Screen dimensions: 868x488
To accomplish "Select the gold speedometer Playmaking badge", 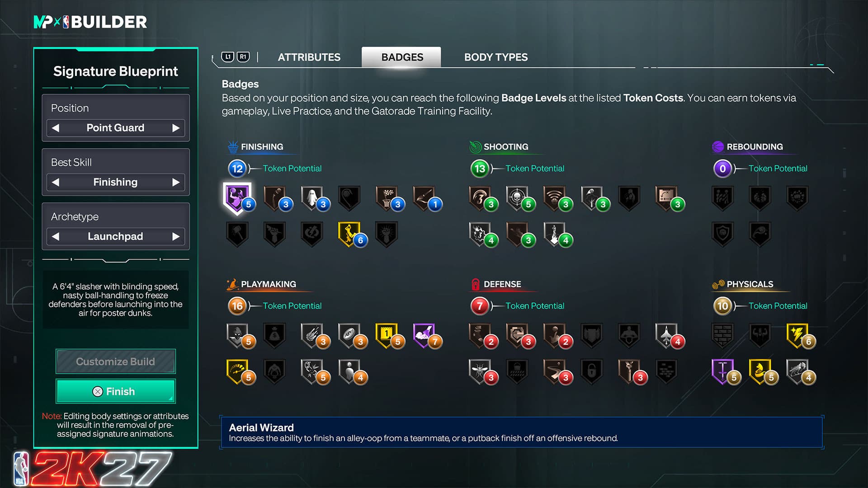I will pos(237,371).
